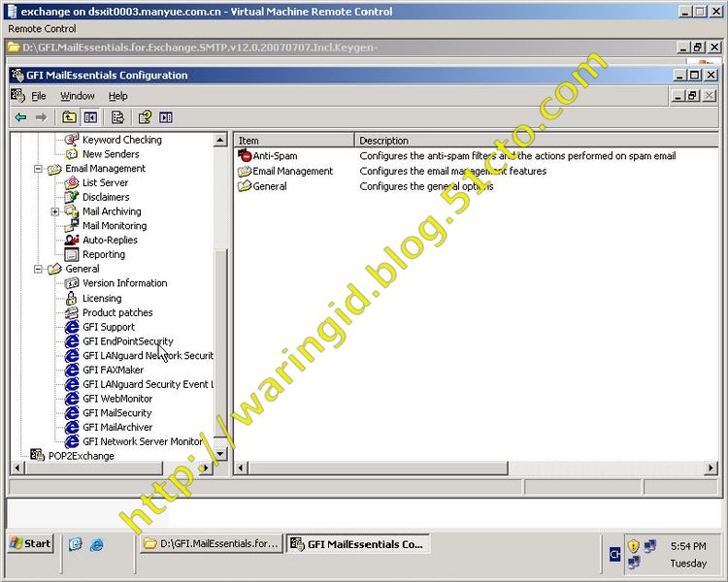Open the Window menu
This screenshot has height=582, width=728.
click(x=78, y=96)
